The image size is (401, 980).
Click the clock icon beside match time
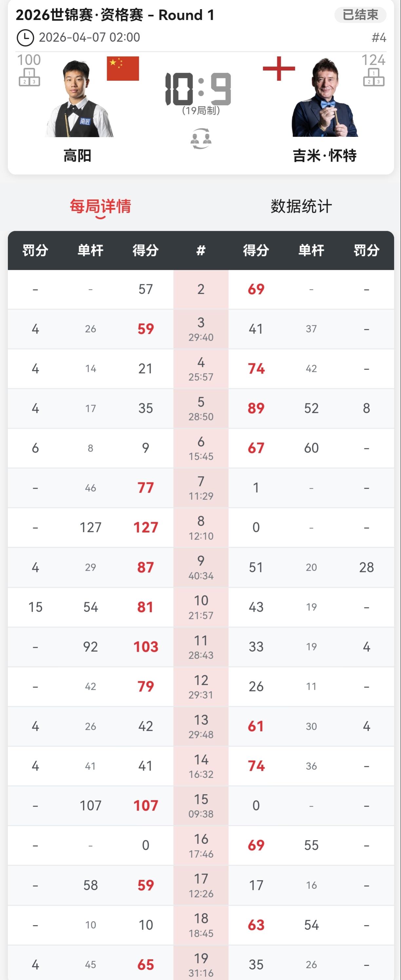click(25, 38)
